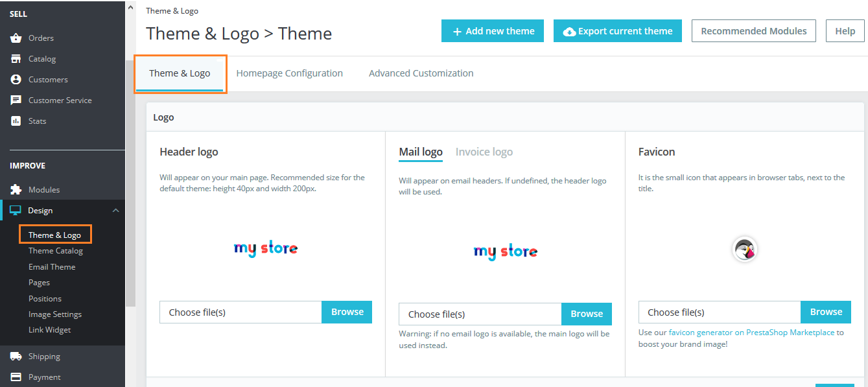This screenshot has width=868, height=387.
Task: Open Recommended Modules
Action: point(753,30)
